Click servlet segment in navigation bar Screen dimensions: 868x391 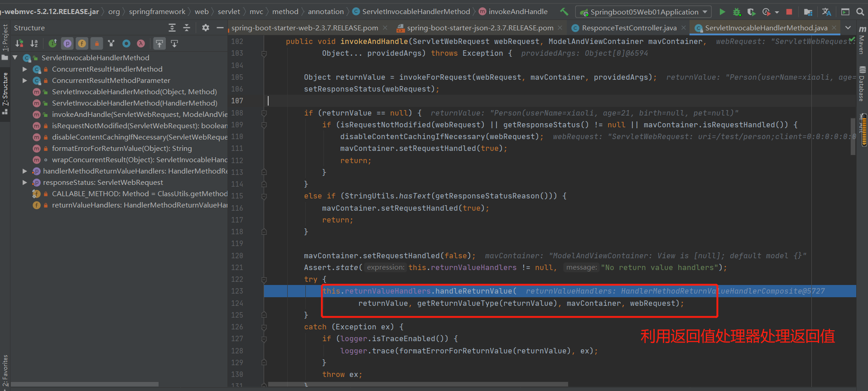coord(228,11)
